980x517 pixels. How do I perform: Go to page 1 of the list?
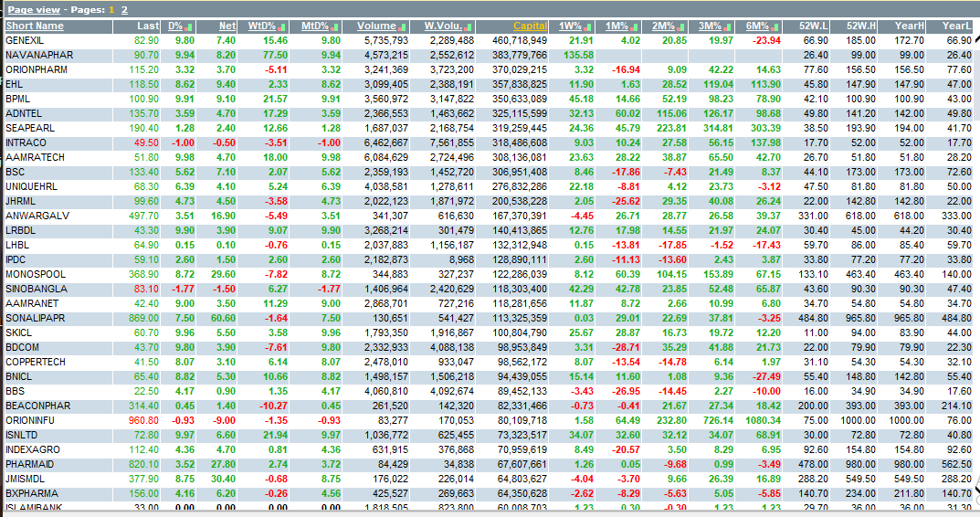tap(111, 10)
